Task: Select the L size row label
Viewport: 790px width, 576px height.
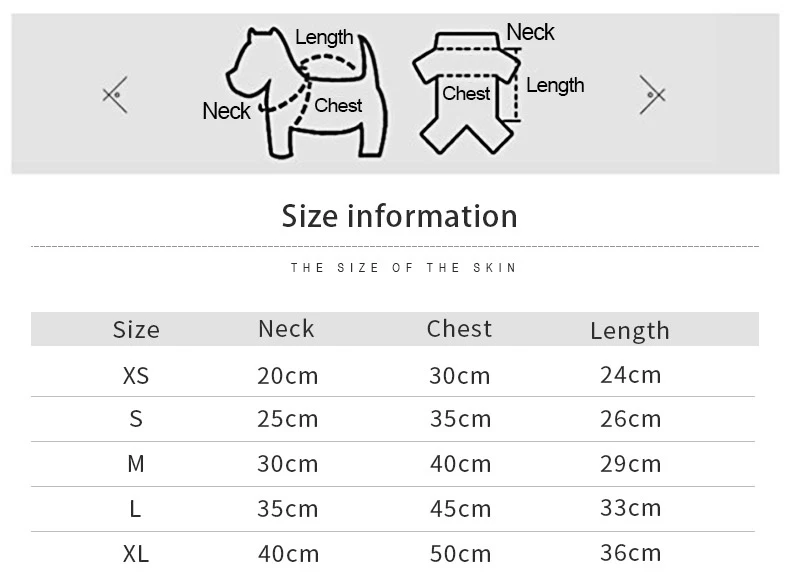Action: (136, 508)
